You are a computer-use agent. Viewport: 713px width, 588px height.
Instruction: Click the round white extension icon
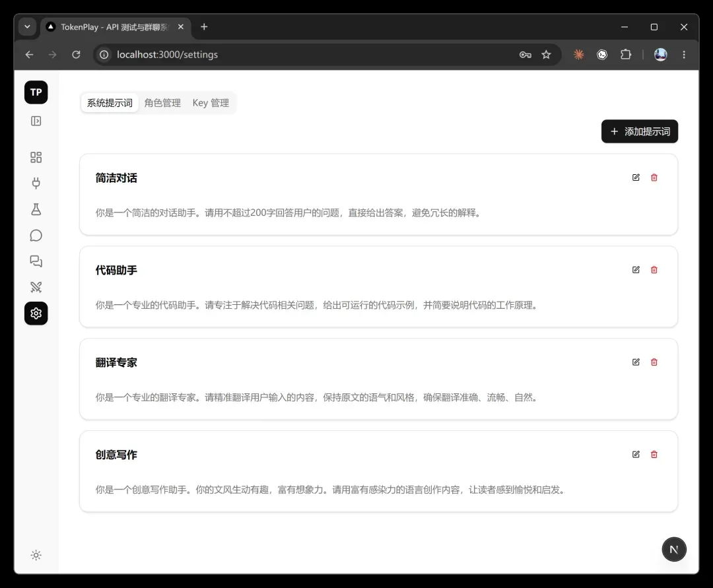(x=602, y=55)
